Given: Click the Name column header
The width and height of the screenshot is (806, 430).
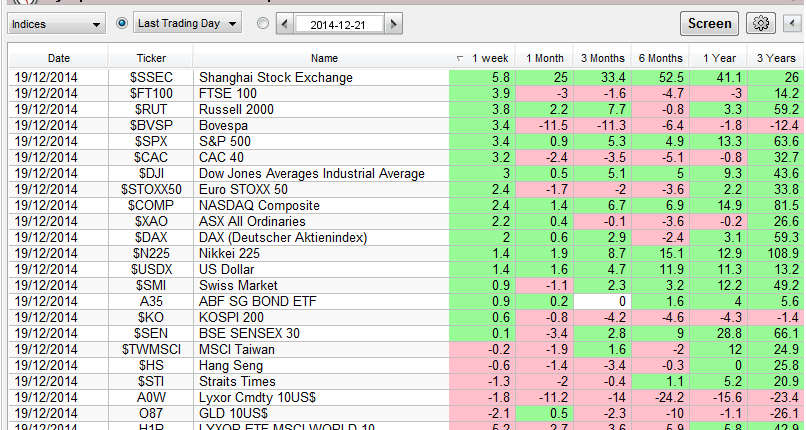Looking at the screenshot, I should point(324,58).
